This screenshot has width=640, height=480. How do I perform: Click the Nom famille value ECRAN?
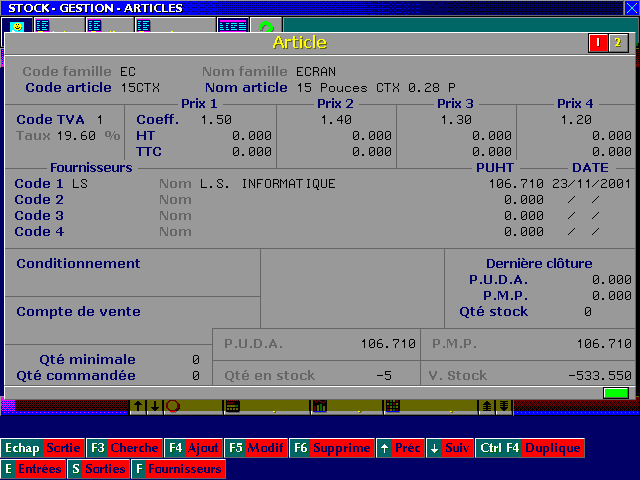coord(316,72)
